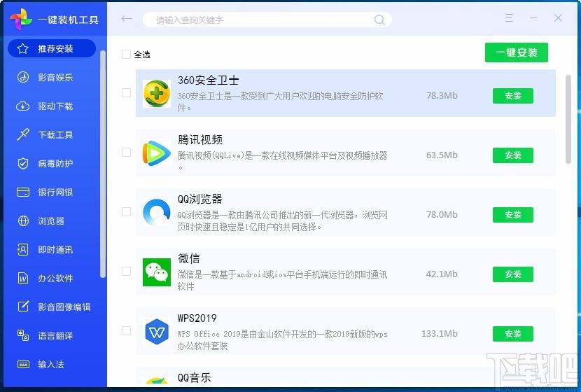Click the globe icon for 浏览器
This screenshot has height=392, width=581.
(23, 220)
